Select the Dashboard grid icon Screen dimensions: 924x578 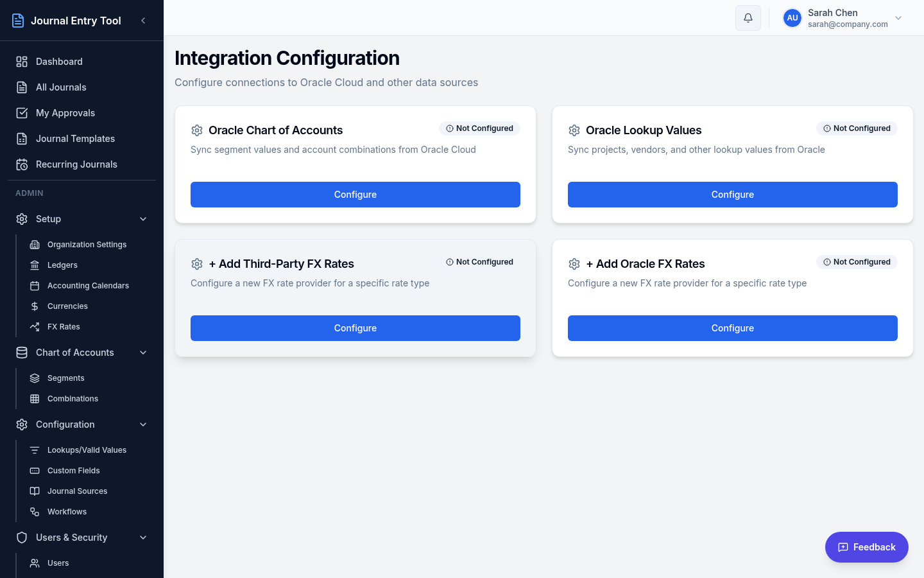21,61
